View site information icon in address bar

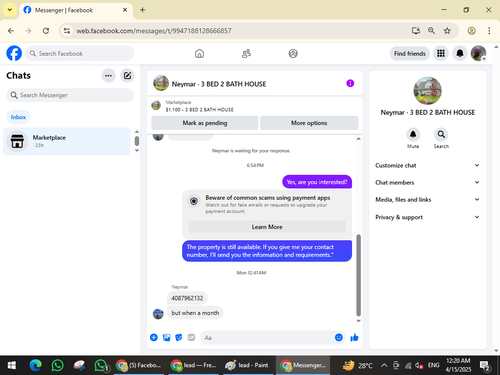click(x=67, y=31)
